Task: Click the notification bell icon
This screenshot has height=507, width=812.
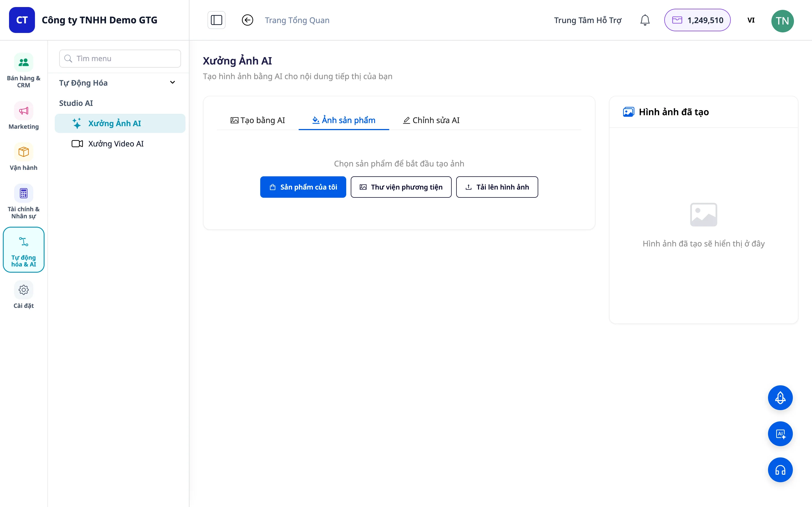Action: pos(645,20)
